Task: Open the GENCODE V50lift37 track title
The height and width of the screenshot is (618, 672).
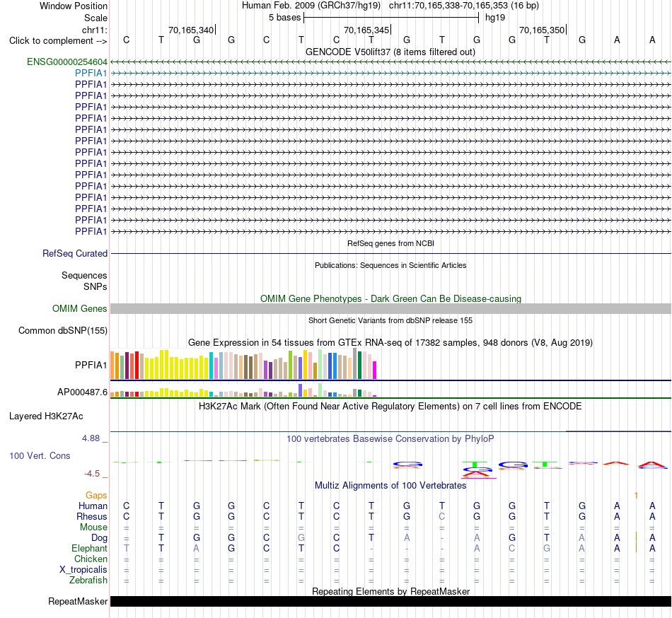Action: 390,52
